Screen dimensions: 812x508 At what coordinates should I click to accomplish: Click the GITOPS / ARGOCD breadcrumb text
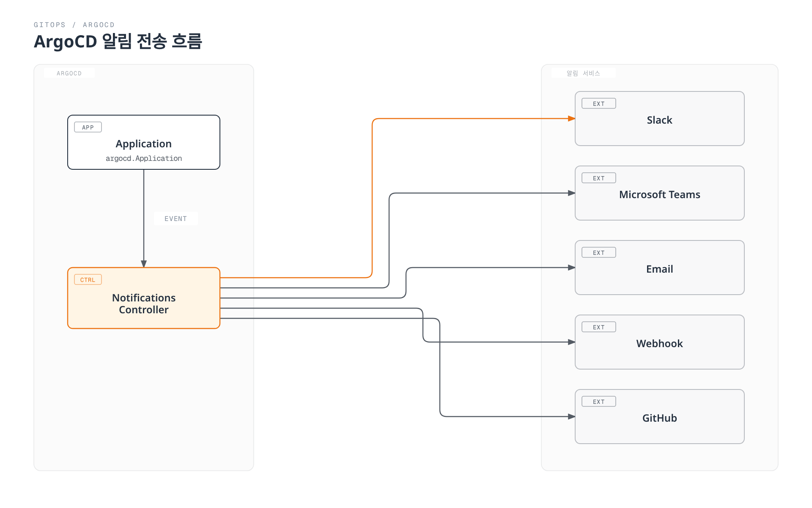(x=74, y=25)
